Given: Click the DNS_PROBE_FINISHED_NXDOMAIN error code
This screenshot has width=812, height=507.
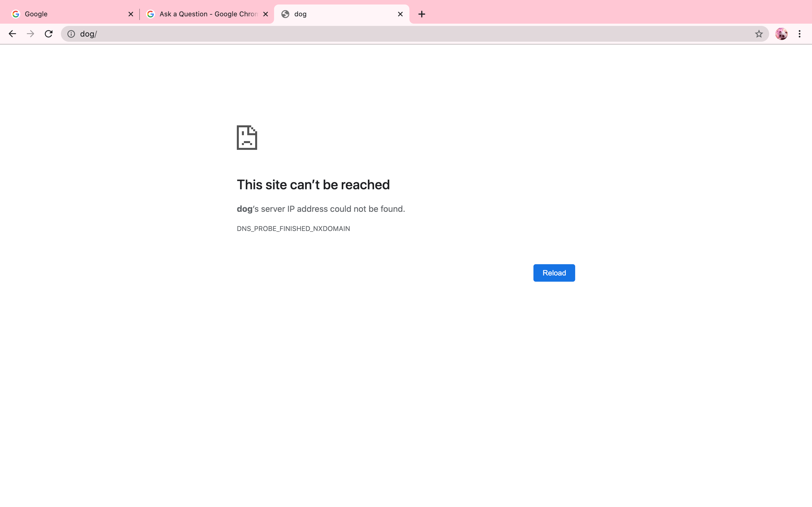Looking at the screenshot, I should 293,229.
